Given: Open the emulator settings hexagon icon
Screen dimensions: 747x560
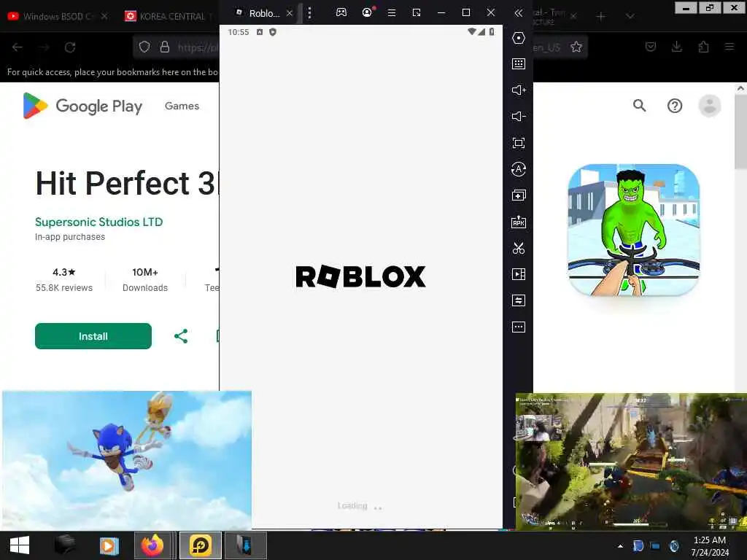Looking at the screenshot, I should [x=519, y=38].
